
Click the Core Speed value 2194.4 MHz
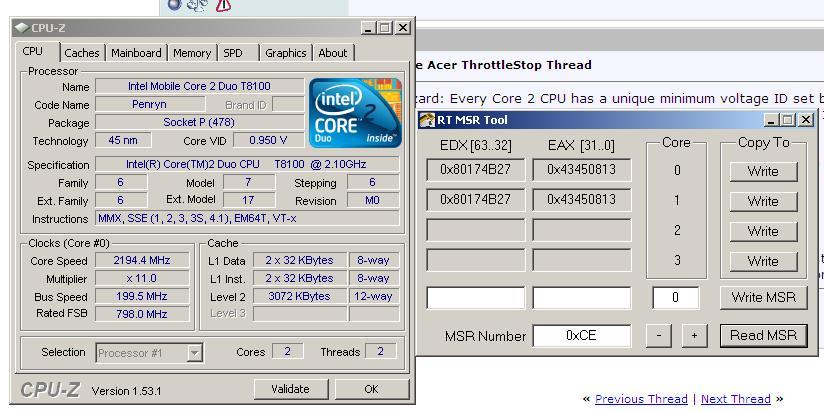(142, 260)
